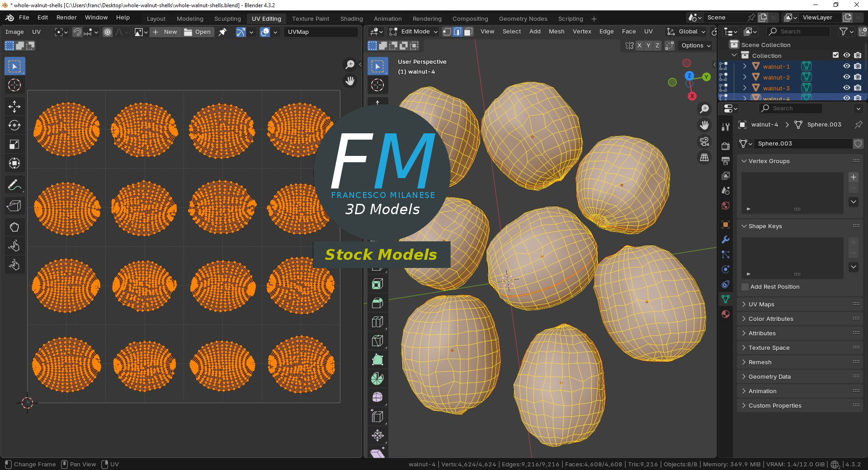
Task: Open the Image menu in the UV editor
Action: [x=14, y=32]
